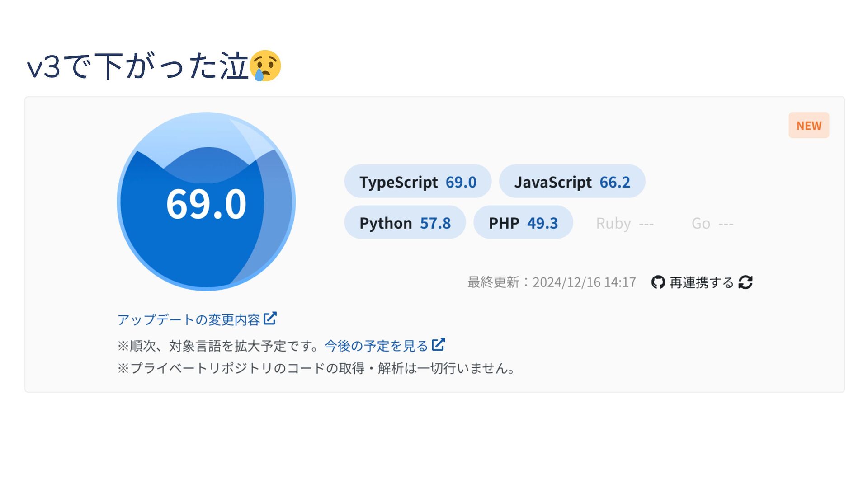Click external link icon beside 今後の予定を見る
The height and width of the screenshot is (488, 868).
[x=438, y=345]
